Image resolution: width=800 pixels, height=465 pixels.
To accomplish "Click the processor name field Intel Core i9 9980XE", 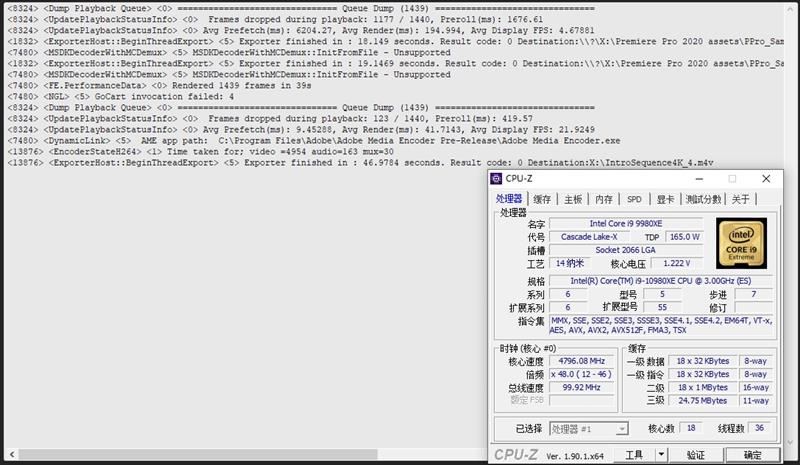I will 626,224.
